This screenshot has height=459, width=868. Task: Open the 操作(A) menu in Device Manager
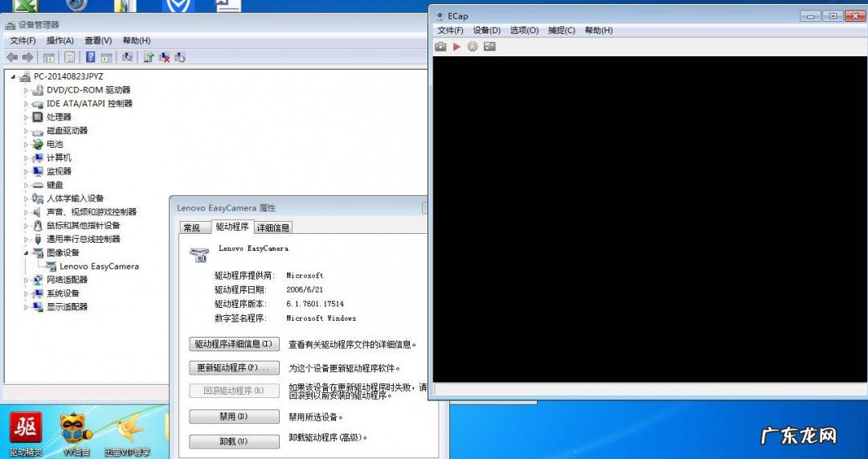[59, 40]
